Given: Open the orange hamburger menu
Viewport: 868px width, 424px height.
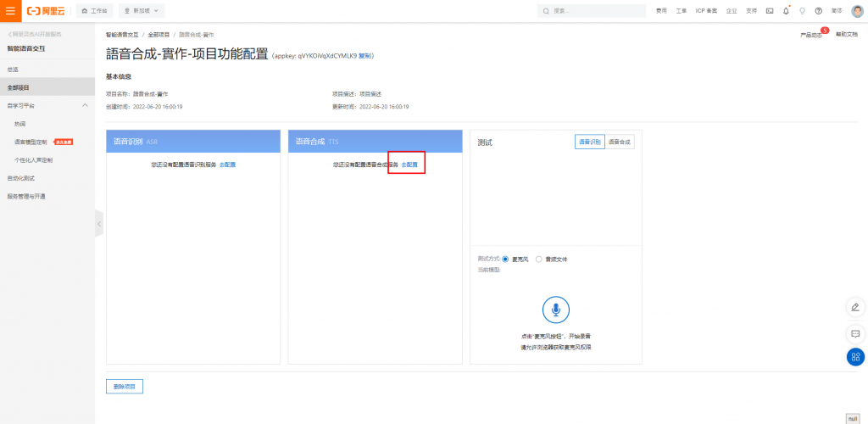Looking at the screenshot, I should (x=10, y=10).
